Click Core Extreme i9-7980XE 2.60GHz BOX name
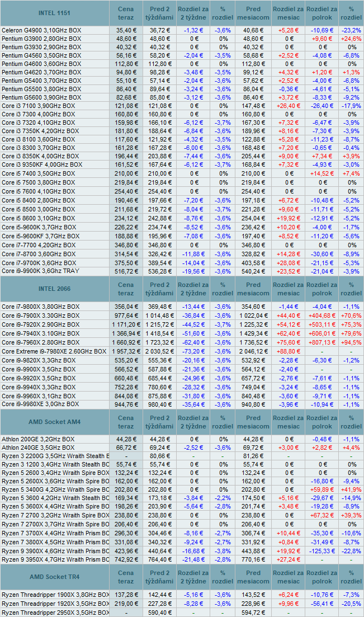Viewport: 364px width, 617px height. (x=54, y=351)
